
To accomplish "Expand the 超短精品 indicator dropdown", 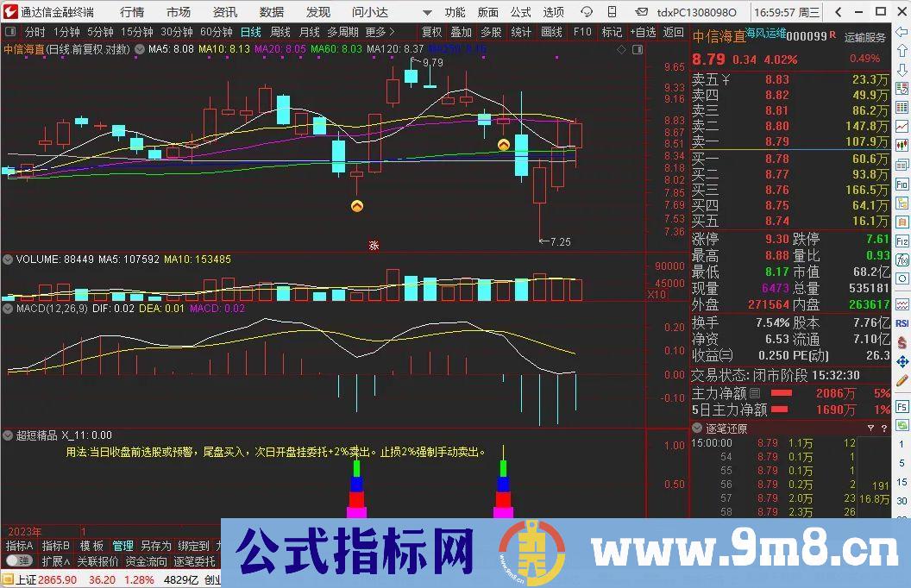I will (8, 435).
